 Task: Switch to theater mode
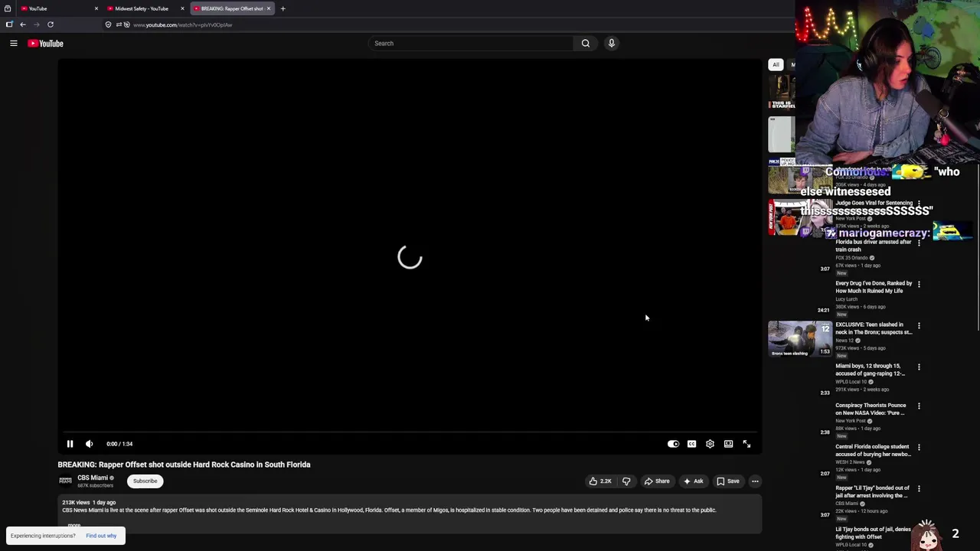[x=728, y=444]
